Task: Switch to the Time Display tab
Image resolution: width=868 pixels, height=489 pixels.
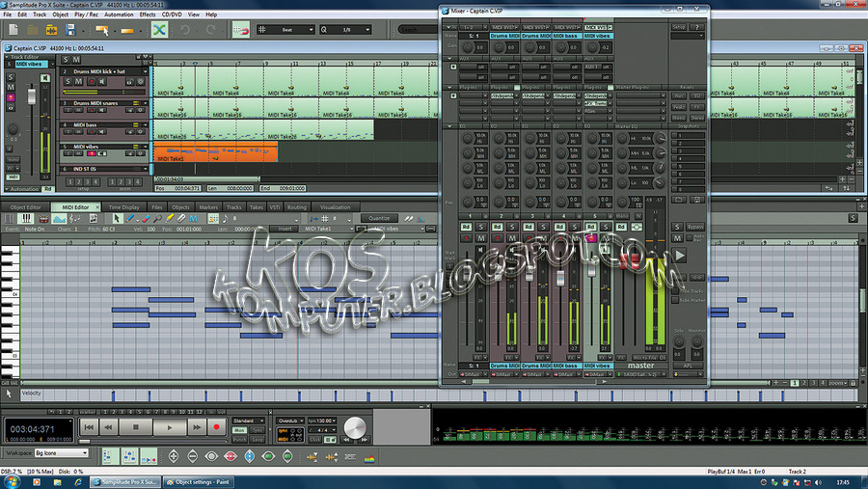Action: point(123,207)
